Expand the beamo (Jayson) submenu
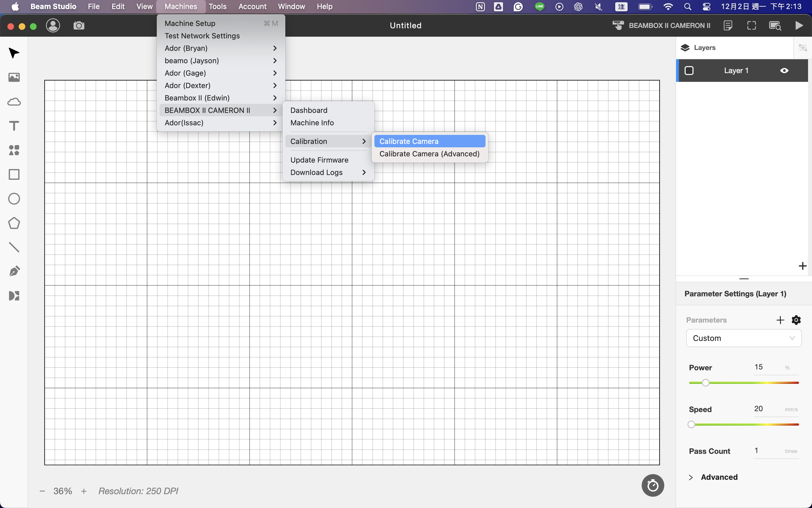Screen dimensions: 812x508 pyautogui.click(x=221, y=60)
